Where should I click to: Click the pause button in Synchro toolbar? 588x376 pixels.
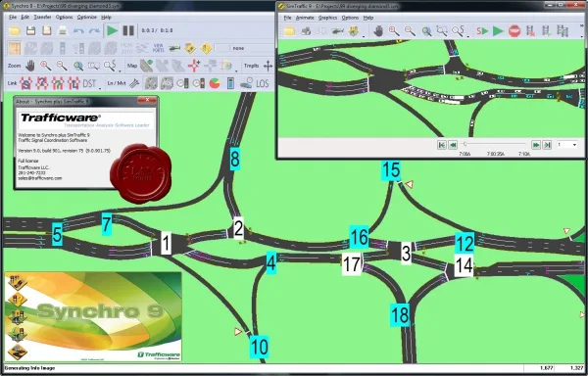(128, 30)
